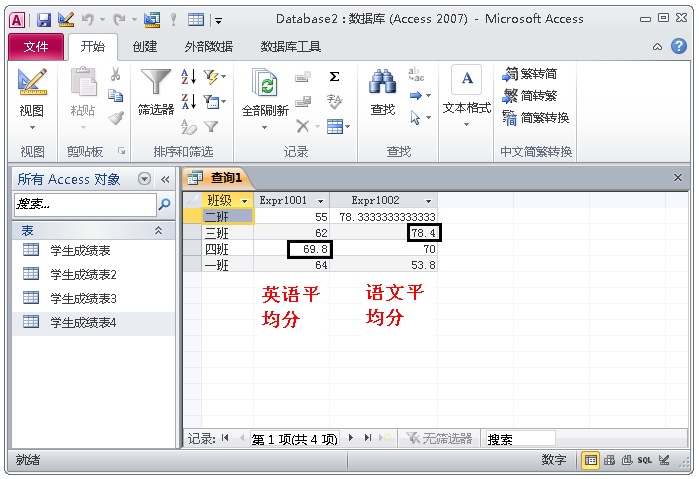Open the 班级 column filter dropdown
This screenshot has width=699, height=479.
244,201
